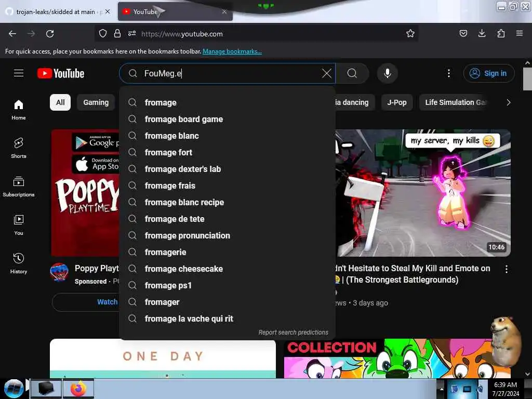Open the ONE DAY thumbnail
The image size is (532, 399).
[x=163, y=358]
